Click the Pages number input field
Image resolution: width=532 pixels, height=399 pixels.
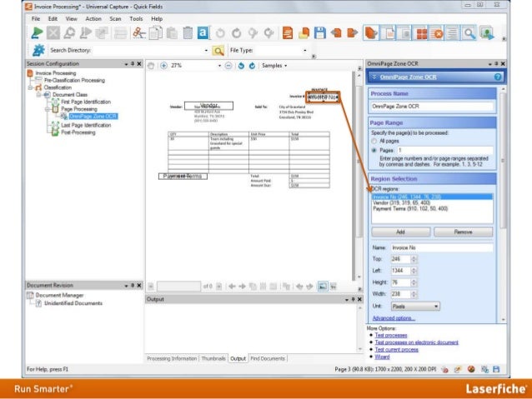[444, 150]
